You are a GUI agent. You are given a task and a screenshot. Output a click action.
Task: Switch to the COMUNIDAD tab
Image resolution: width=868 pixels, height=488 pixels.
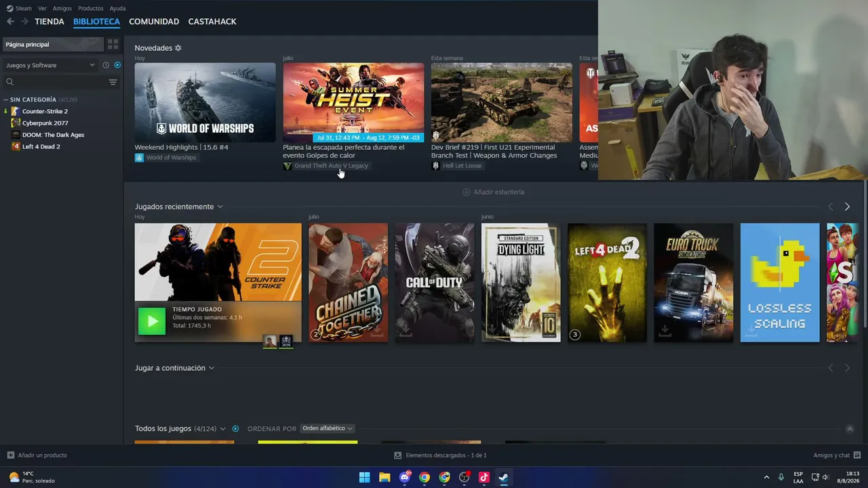click(x=154, y=22)
